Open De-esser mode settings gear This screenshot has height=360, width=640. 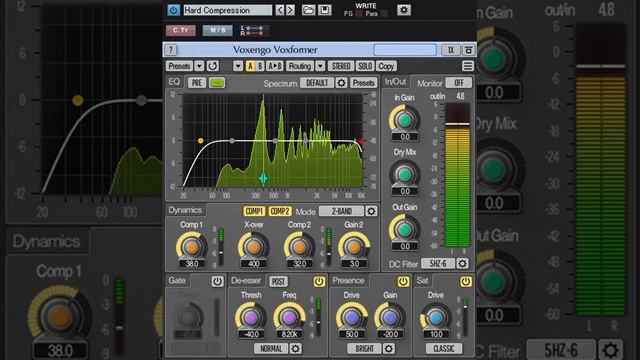296,349
